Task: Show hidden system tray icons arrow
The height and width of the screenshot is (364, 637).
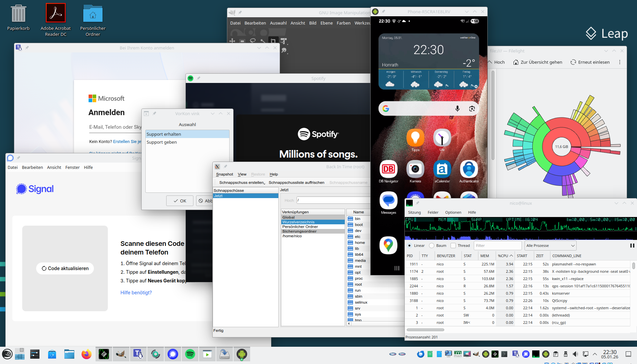Action: click(x=595, y=354)
